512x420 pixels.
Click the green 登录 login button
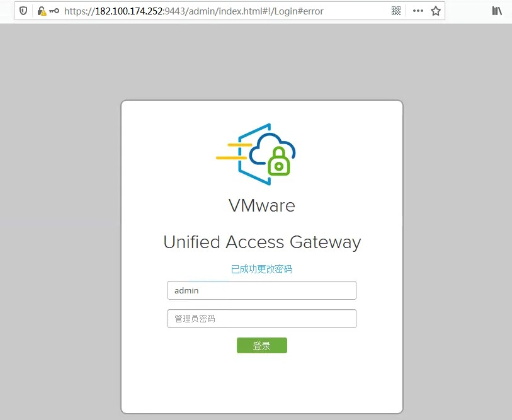[x=262, y=346]
